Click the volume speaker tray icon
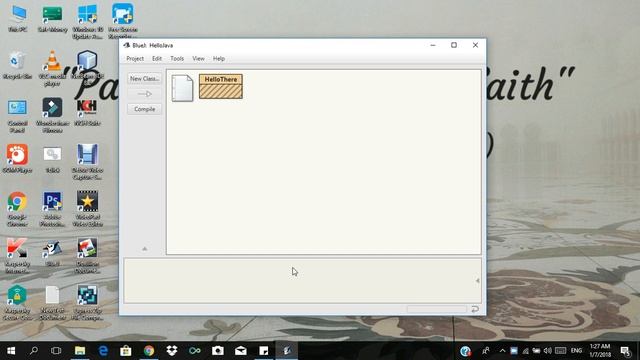The image size is (640, 360). click(x=548, y=351)
